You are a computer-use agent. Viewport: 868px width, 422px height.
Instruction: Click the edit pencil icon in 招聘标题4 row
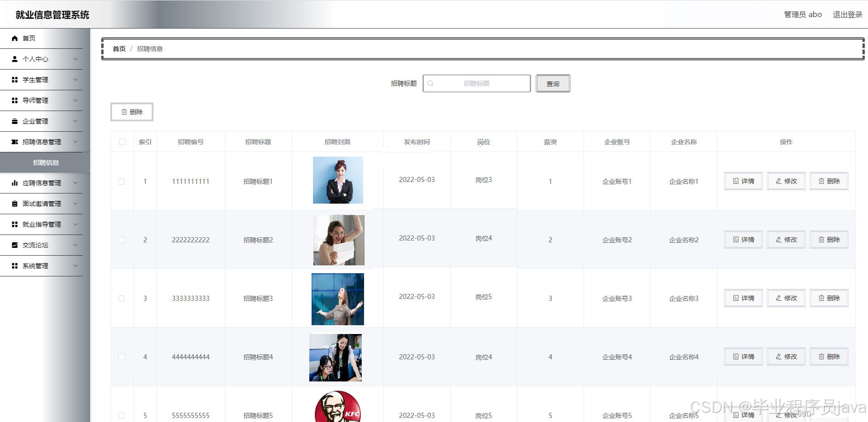(779, 357)
